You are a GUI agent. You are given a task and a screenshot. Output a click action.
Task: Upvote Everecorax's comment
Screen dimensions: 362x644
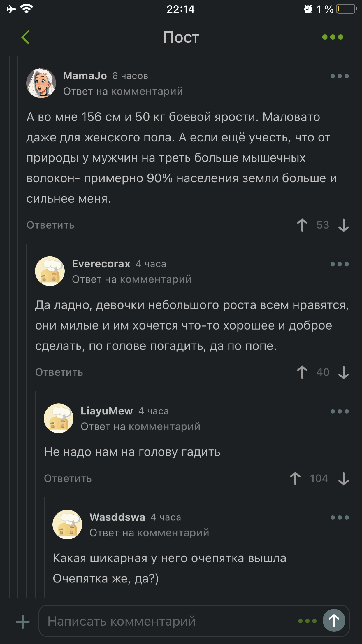click(302, 372)
